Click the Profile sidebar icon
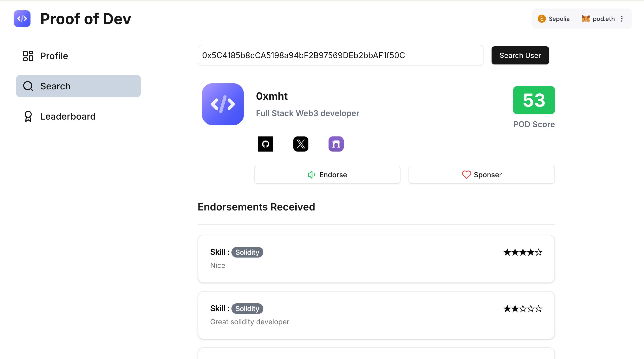This screenshot has width=644, height=359. [28, 55]
